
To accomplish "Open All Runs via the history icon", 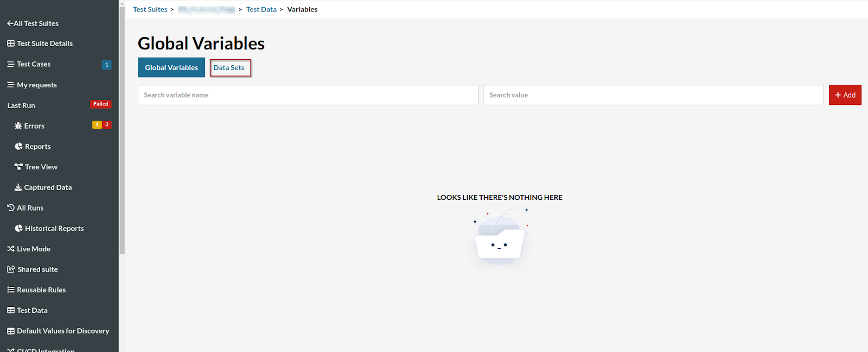I will (11, 208).
